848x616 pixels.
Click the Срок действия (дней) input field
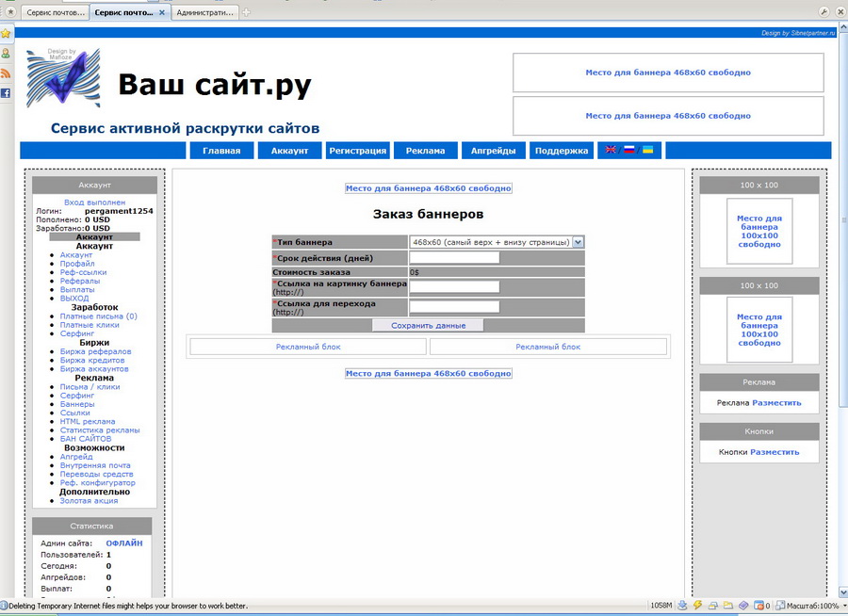pyautogui.click(x=454, y=257)
